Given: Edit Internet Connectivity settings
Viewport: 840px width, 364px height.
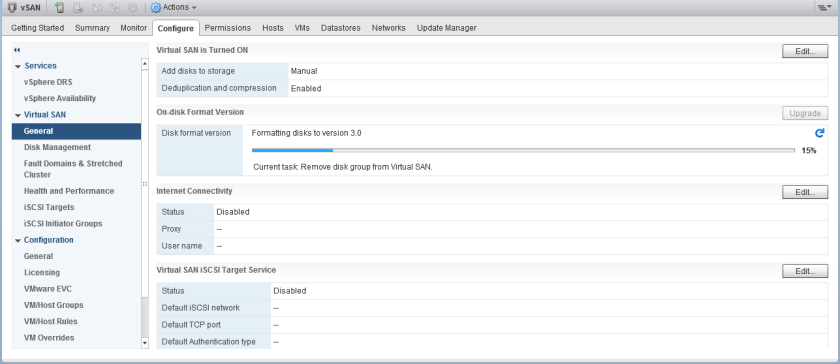Looking at the screenshot, I should point(805,192).
